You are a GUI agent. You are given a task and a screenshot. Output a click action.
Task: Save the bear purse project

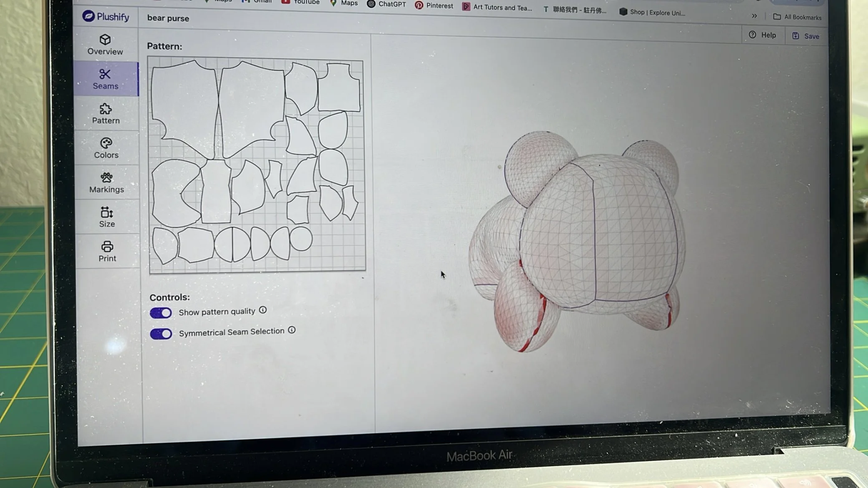[806, 36]
